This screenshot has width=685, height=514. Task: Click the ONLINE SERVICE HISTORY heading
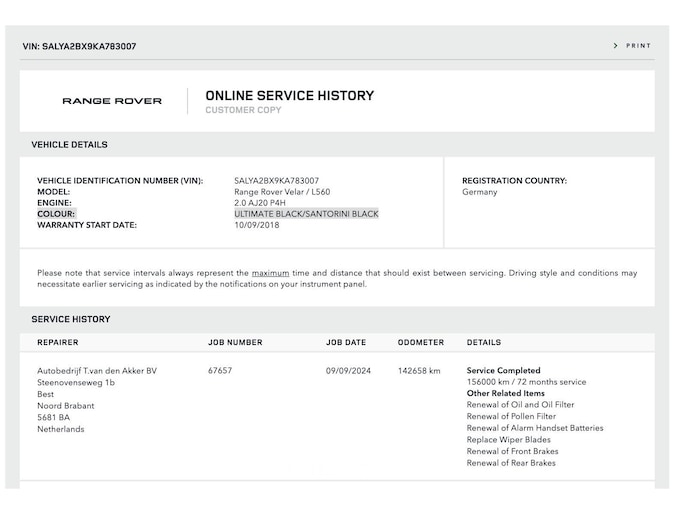pos(290,96)
